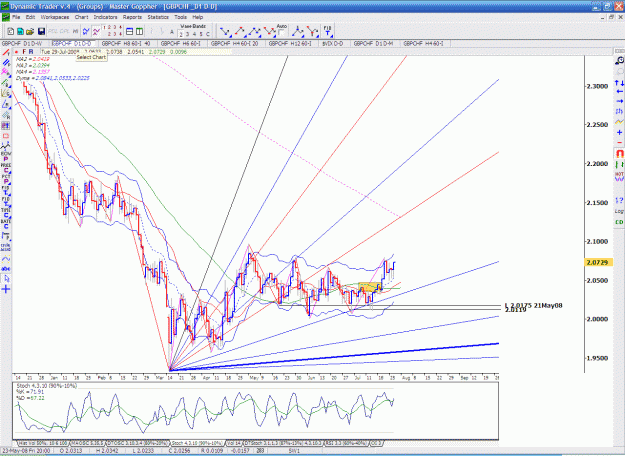This screenshot has width=625, height=456.
Task: Select the MAOSC indicator tab
Action: click(x=87, y=443)
